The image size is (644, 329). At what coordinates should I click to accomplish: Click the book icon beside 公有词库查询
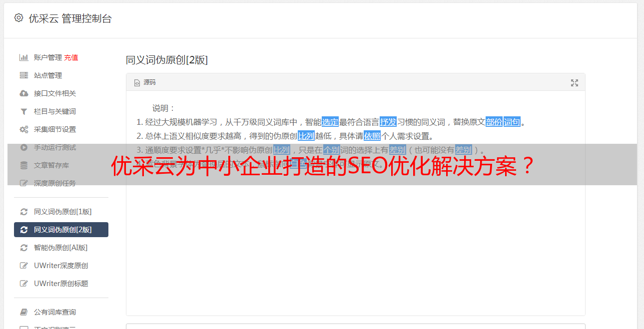click(x=23, y=312)
